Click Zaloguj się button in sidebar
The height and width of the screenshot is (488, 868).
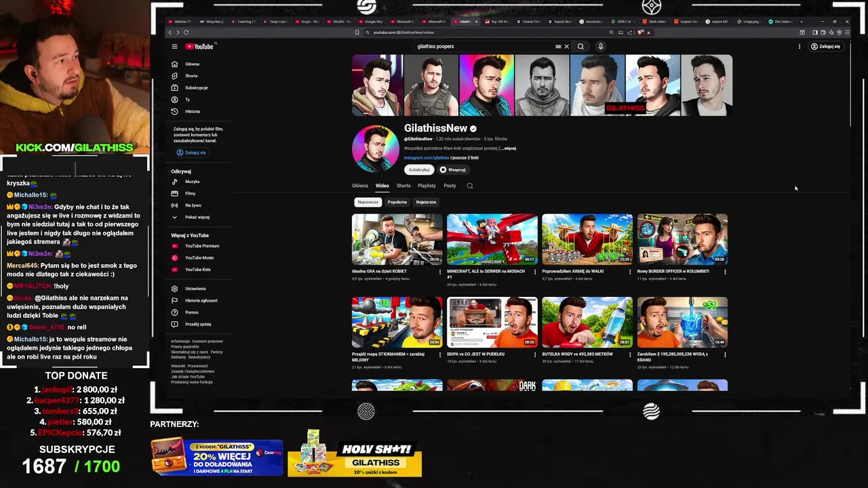191,152
